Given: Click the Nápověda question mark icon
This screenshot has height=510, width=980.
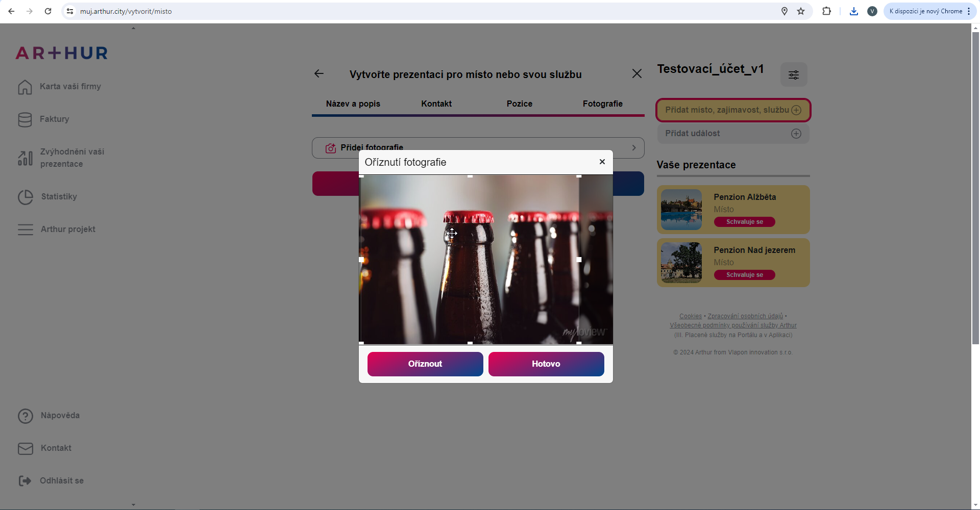Looking at the screenshot, I should tap(25, 416).
